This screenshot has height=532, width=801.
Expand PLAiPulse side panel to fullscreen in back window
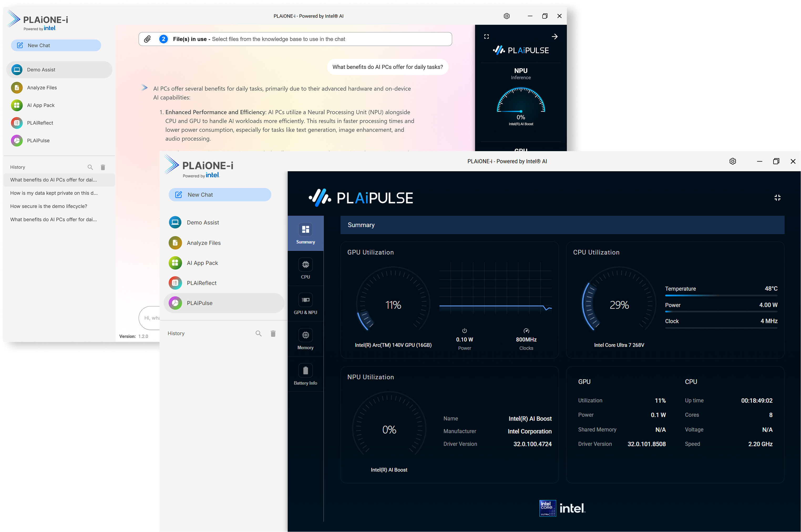[486, 36]
